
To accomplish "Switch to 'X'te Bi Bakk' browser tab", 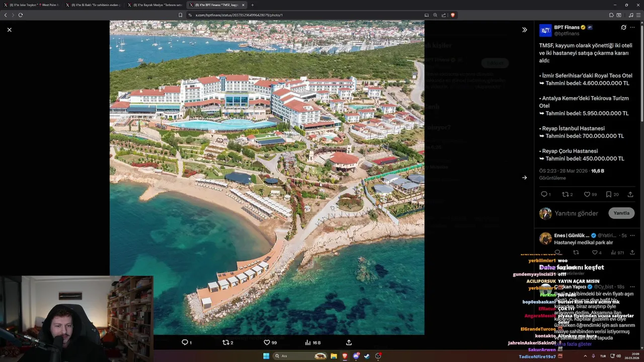I will 94,5.
